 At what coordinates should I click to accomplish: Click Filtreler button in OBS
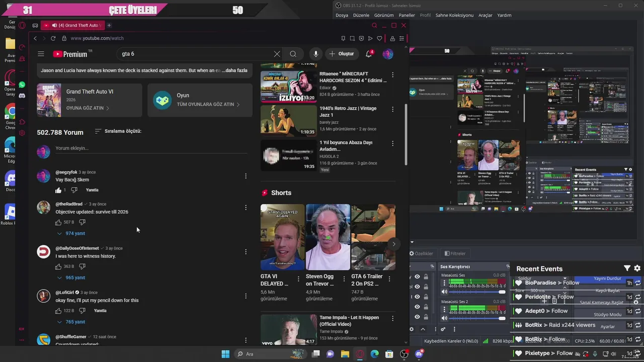[x=455, y=253]
